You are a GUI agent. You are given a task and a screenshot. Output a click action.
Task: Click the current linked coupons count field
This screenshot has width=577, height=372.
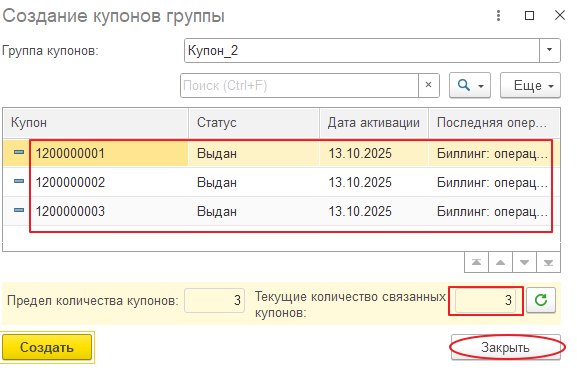486,301
